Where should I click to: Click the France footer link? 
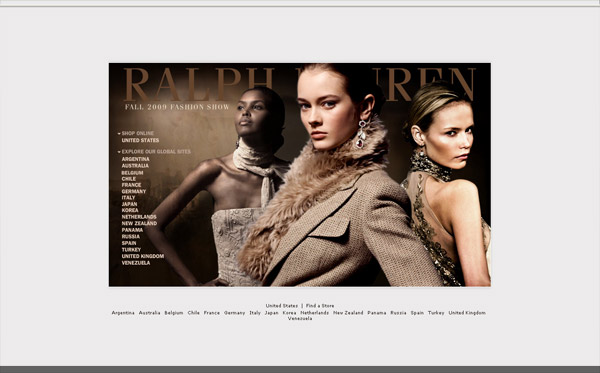212,313
